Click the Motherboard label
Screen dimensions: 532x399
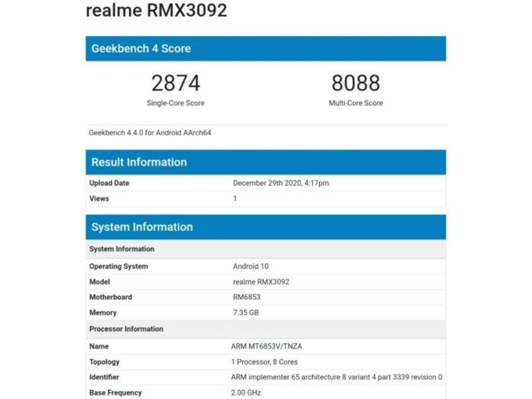111,297
